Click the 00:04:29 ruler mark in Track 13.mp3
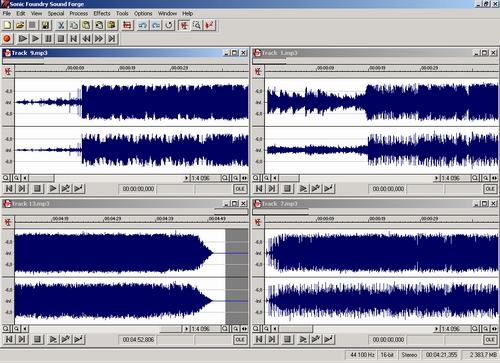Image resolution: width=500 pixels, height=363 pixels. point(113,219)
